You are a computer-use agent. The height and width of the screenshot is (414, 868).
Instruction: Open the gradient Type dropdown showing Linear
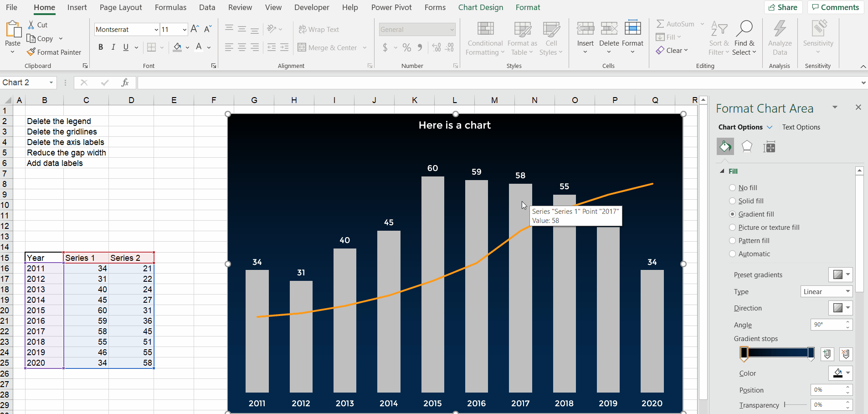click(826, 291)
